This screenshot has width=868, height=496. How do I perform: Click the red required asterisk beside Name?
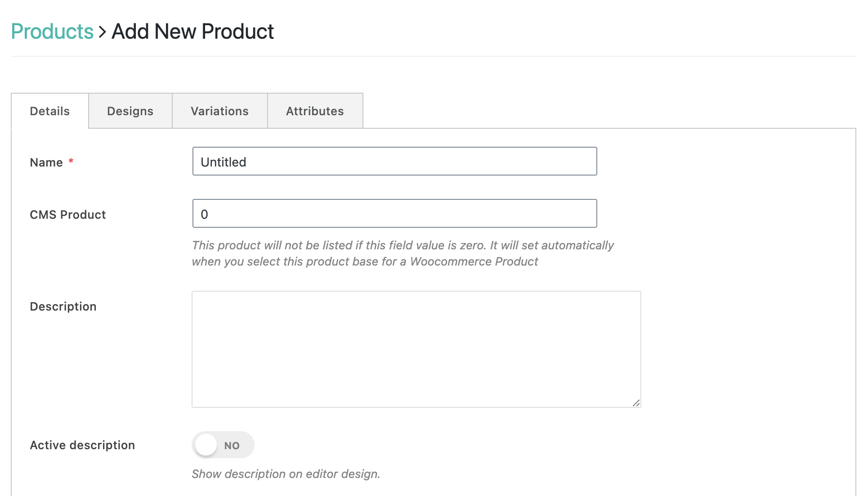tap(71, 161)
